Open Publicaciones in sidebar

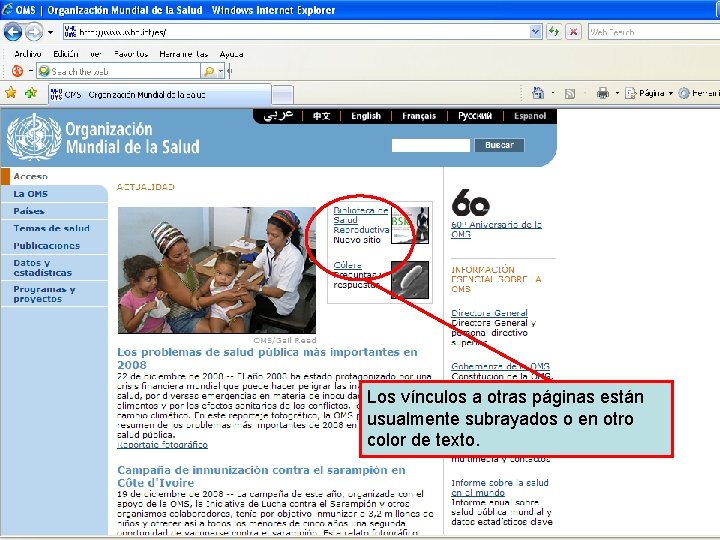tap(54, 246)
